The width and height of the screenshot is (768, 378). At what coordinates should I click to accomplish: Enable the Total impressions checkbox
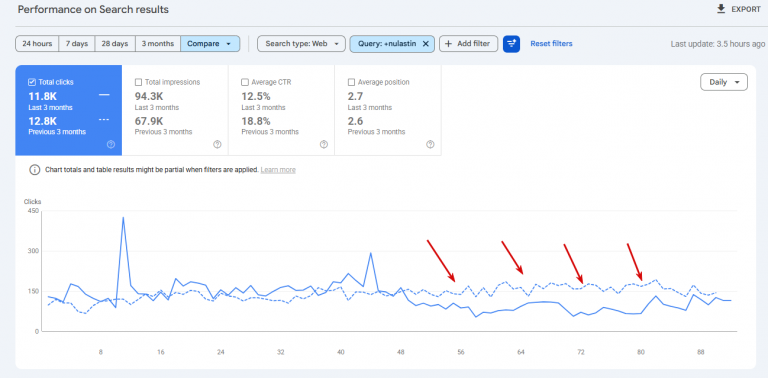coord(138,82)
